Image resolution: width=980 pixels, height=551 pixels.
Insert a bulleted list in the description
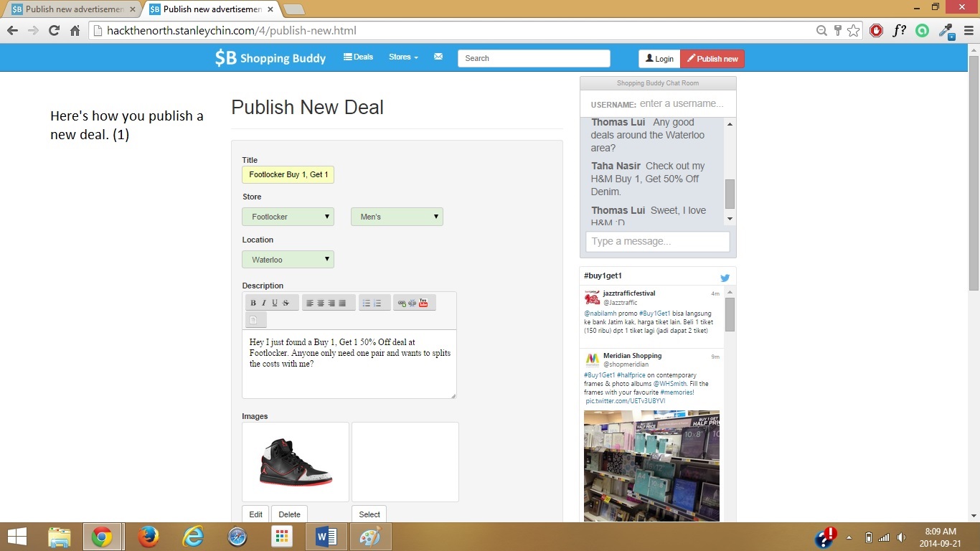point(367,303)
